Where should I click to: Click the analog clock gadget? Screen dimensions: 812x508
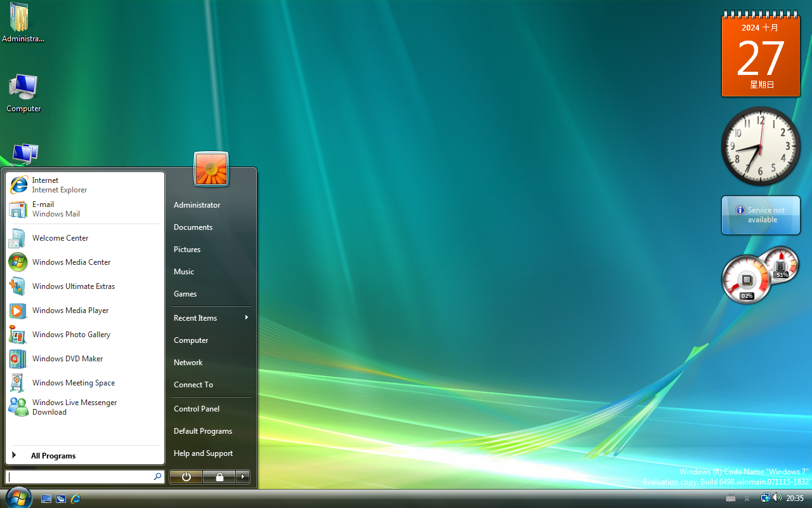tap(761, 146)
